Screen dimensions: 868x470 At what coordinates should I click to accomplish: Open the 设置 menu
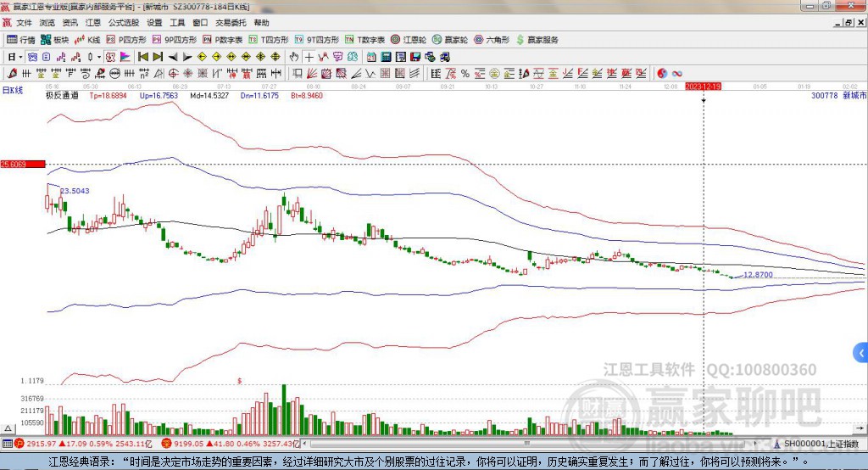pyautogui.click(x=154, y=23)
